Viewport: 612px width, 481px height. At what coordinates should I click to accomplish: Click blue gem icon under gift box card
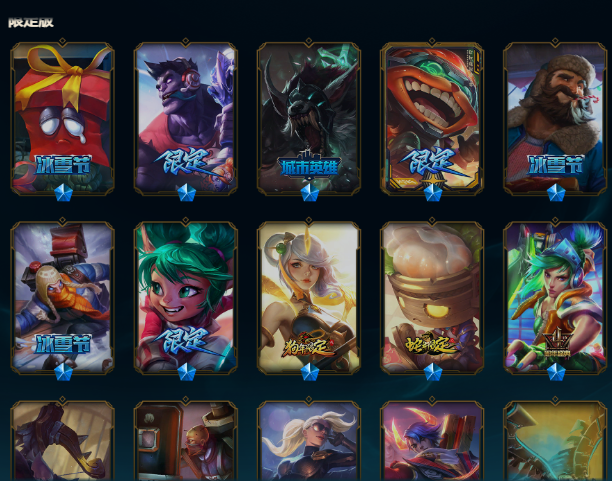(x=63, y=192)
